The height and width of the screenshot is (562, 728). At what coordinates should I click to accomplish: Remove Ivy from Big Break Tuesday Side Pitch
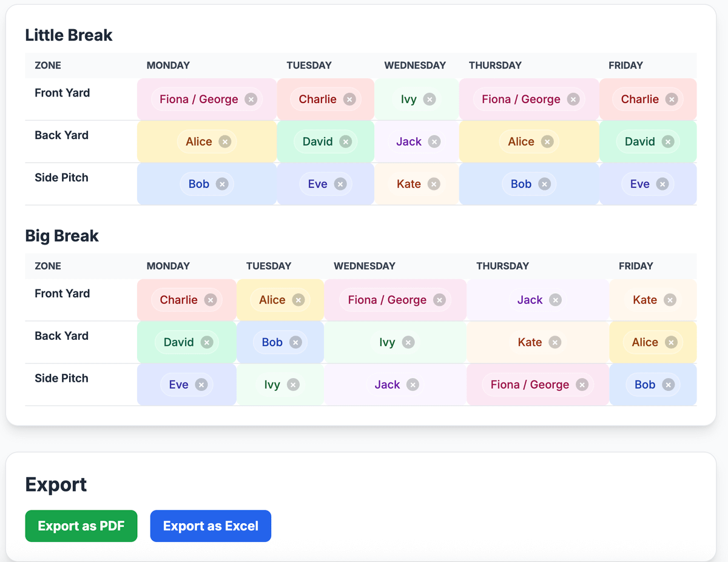293,385
